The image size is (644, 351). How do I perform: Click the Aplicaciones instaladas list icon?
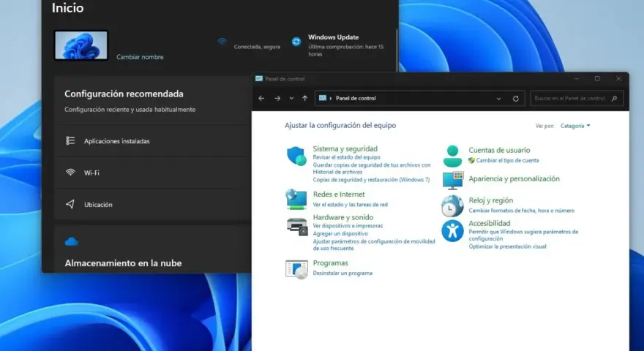tap(70, 141)
